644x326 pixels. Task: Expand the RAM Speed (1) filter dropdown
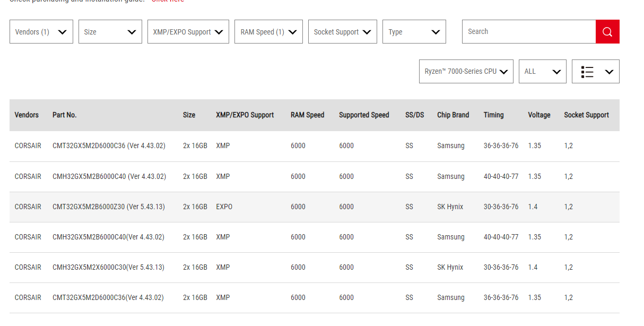coord(268,32)
